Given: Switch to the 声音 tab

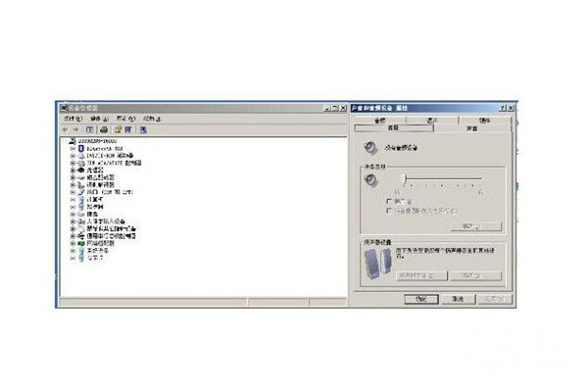Looking at the screenshot, I should pyautogui.click(x=471, y=128).
